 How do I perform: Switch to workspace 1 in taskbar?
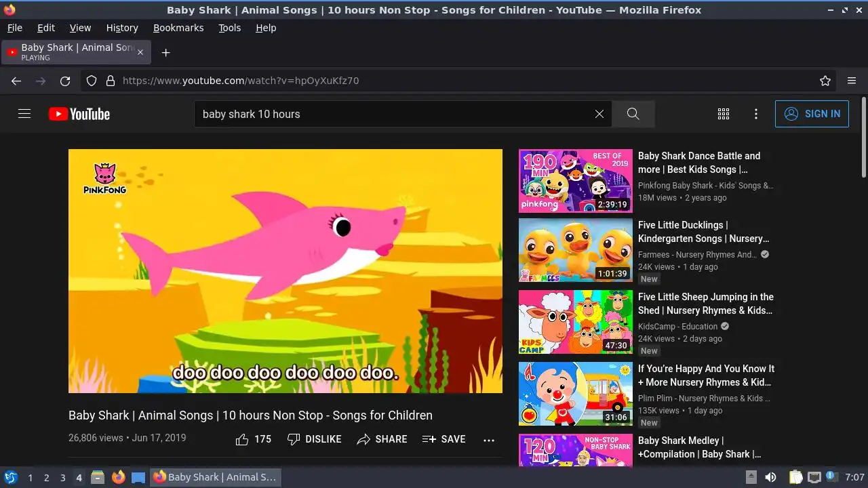coord(30,478)
